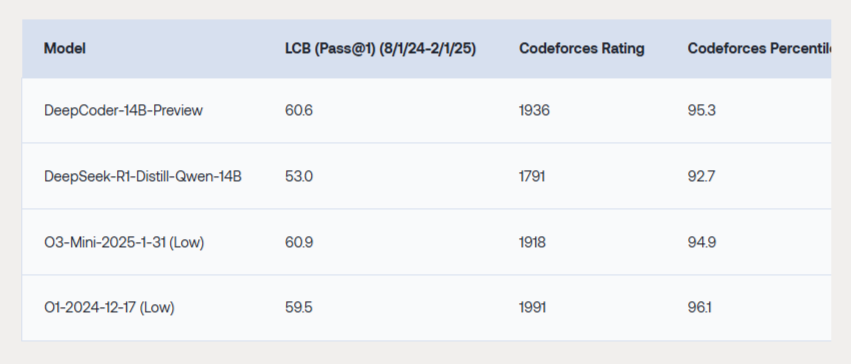Select the DeepCoder-14B-Preview model name
The image size is (851, 364).
[123, 111]
